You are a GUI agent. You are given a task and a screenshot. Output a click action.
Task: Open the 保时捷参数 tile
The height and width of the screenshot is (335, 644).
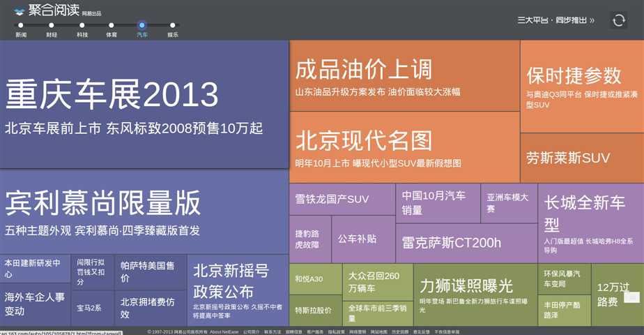[583, 87]
